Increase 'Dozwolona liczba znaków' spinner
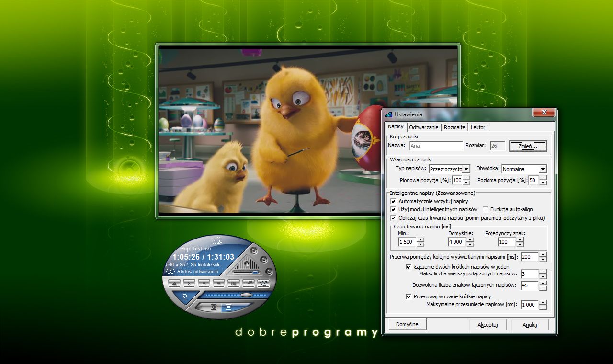Screen dimensions: 613x364 click(543, 283)
